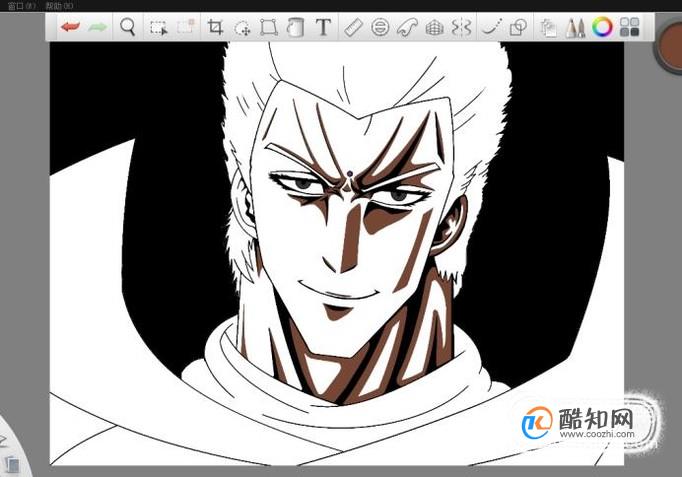Screen dimensions: 682x477
Task: Open the Brush Palette pencils icon
Action: (x=575, y=28)
